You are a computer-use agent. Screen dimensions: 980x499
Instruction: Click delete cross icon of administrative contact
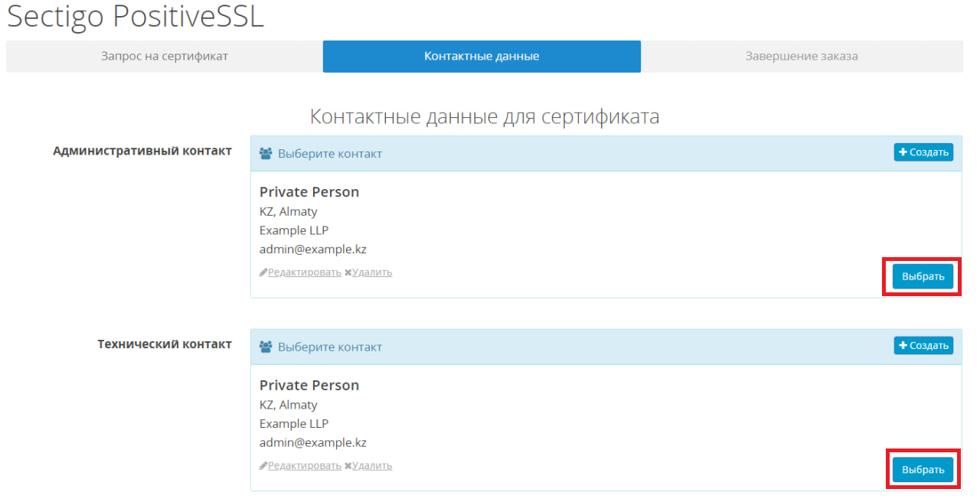point(348,272)
